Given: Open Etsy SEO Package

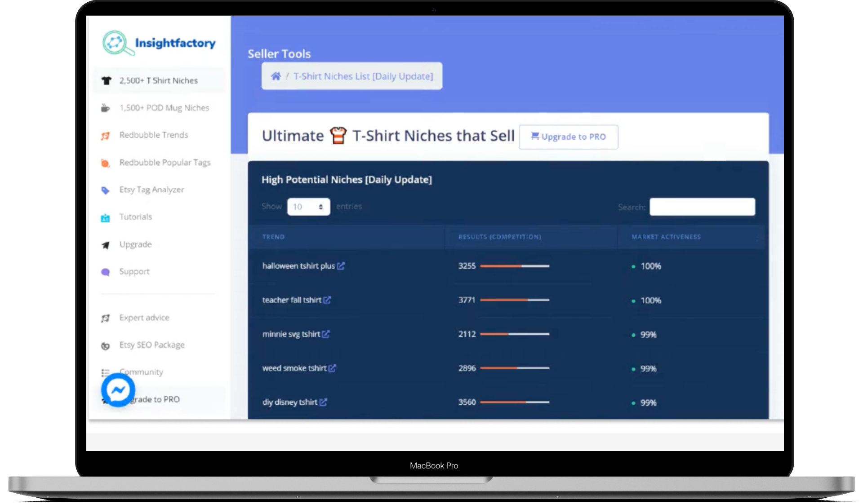Looking at the screenshot, I should 152,345.
